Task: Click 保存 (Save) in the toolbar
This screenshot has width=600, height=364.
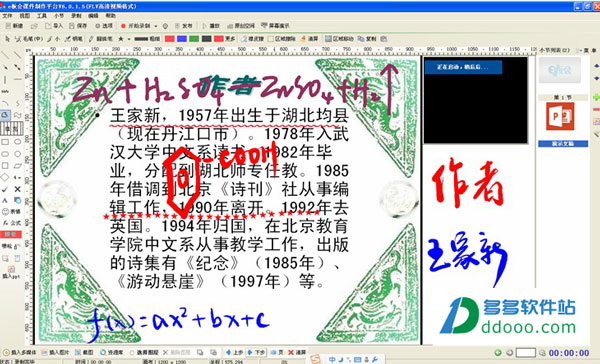Action: click(x=78, y=26)
